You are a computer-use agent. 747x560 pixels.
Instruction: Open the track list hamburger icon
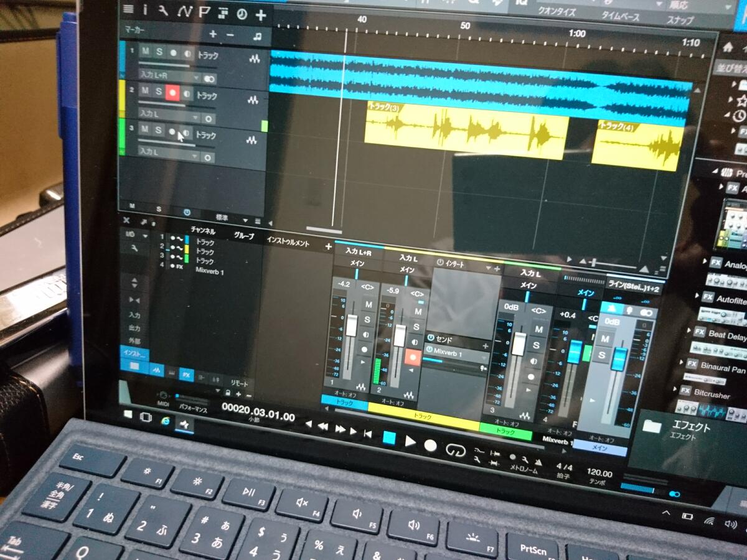(128, 9)
